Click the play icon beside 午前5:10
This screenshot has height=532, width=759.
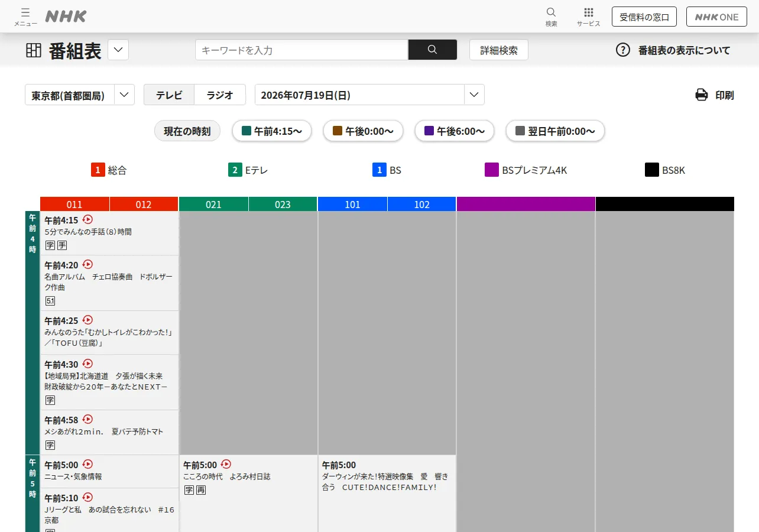pyautogui.click(x=88, y=497)
